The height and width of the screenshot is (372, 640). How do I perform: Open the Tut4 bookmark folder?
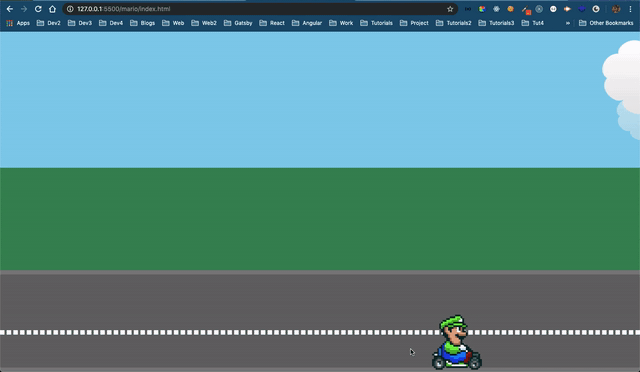point(533,23)
